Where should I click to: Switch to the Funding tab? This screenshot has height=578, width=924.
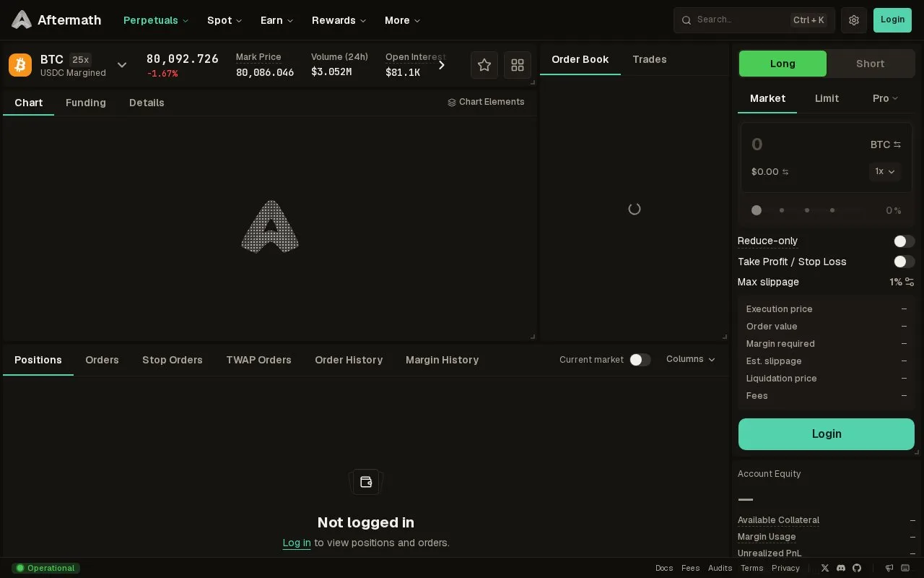[86, 103]
